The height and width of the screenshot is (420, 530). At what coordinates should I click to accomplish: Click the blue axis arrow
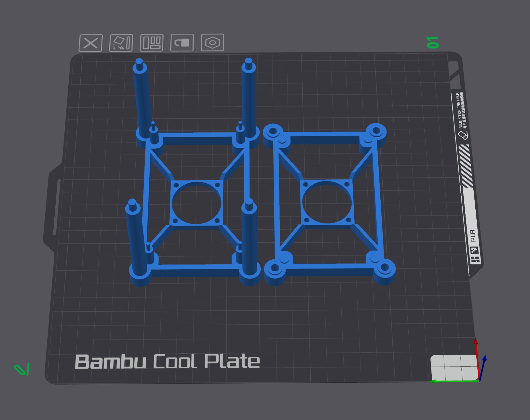coord(484,359)
